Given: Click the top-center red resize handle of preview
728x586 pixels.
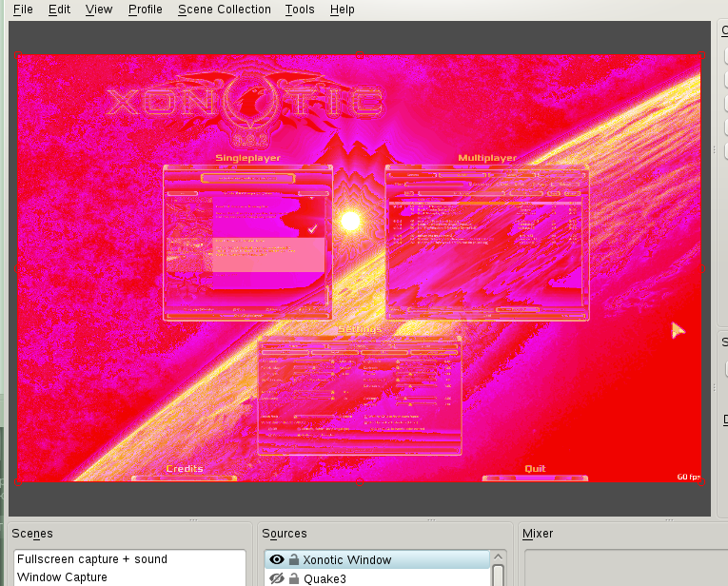Looking at the screenshot, I should pyautogui.click(x=359, y=54).
